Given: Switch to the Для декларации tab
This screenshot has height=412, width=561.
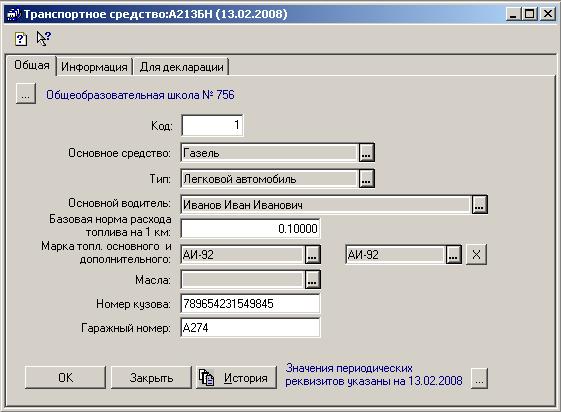Looking at the screenshot, I should tap(182, 67).
